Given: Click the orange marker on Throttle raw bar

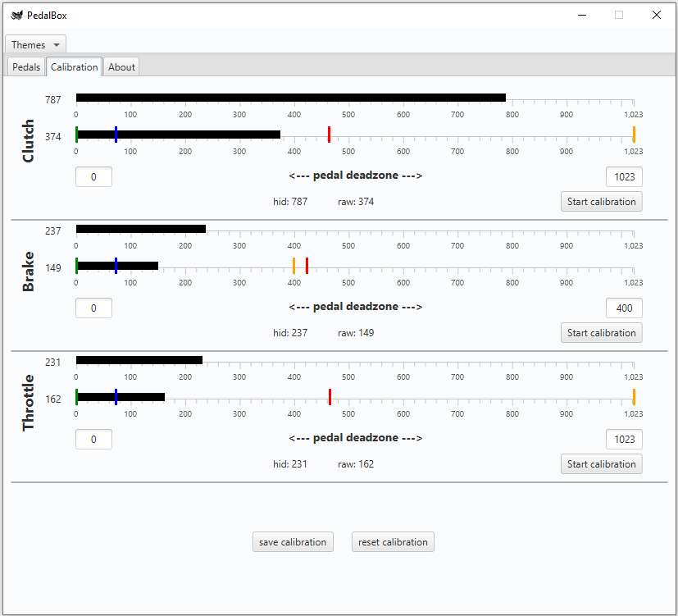Looking at the screenshot, I should [634, 397].
